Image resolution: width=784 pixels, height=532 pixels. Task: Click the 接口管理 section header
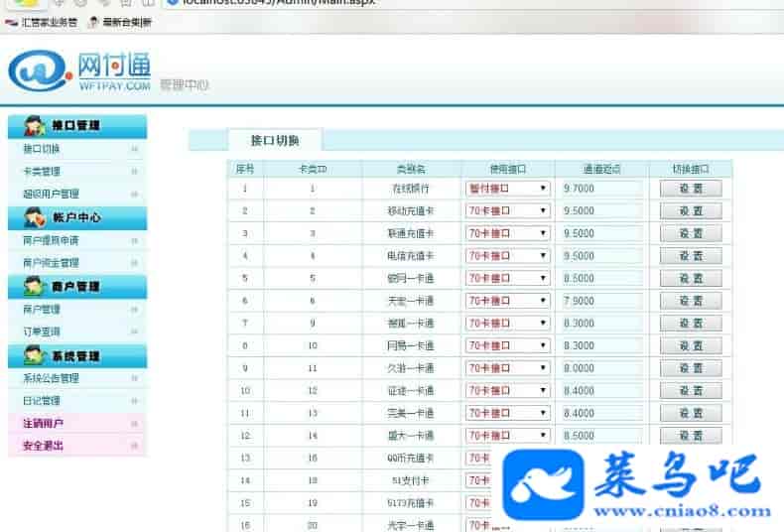77,126
